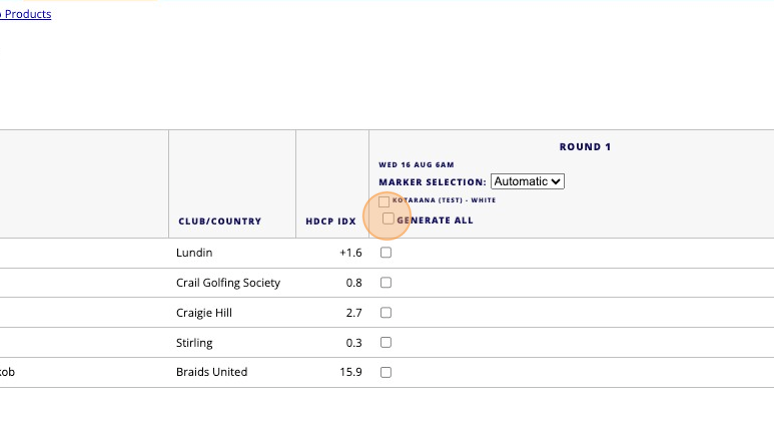Click the HDCP IDX column header
This screenshot has height=434, width=774.
(x=331, y=221)
